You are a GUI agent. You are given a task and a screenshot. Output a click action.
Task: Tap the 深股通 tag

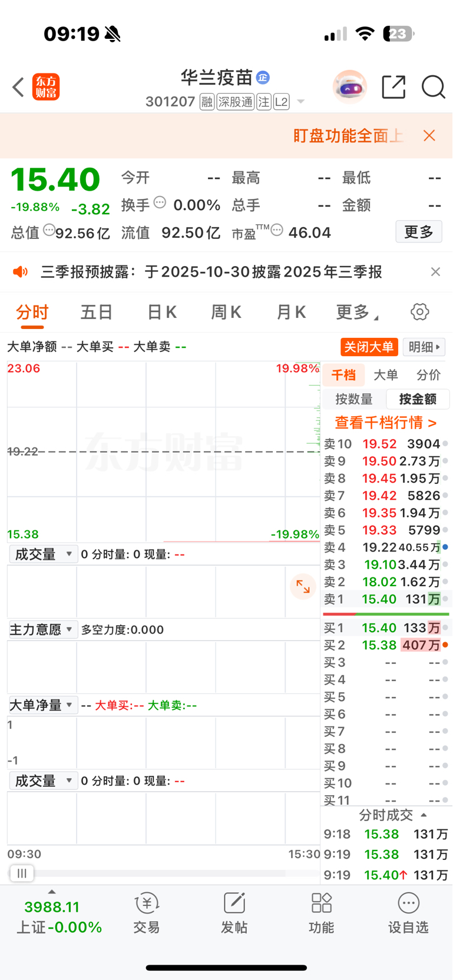[x=235, y=102]
